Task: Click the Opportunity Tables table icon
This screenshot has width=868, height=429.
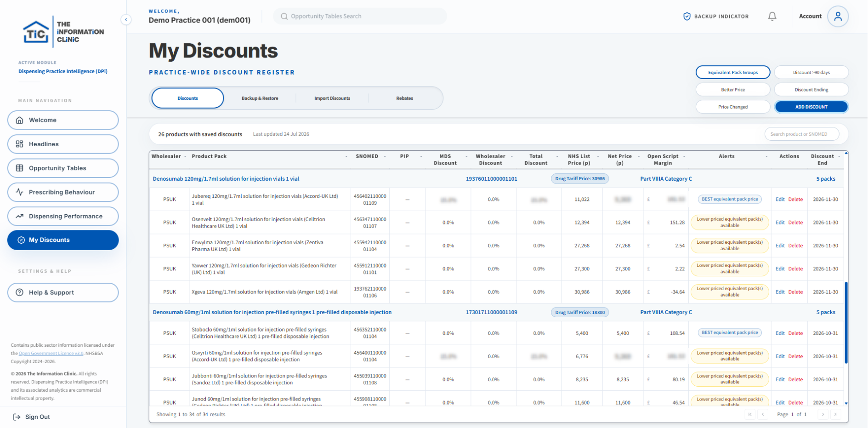Action: pyautogui.click(x=19, y=168)
